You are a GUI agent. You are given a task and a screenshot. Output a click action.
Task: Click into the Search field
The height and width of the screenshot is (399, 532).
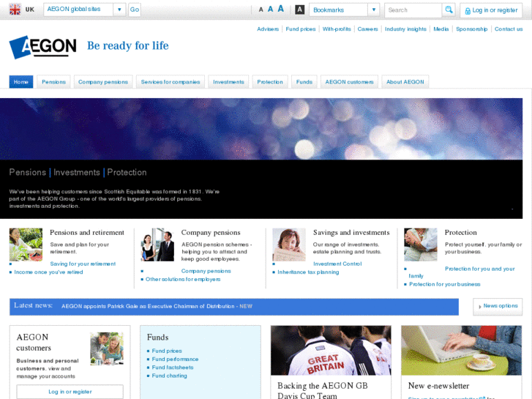click(x=413, y=10)
